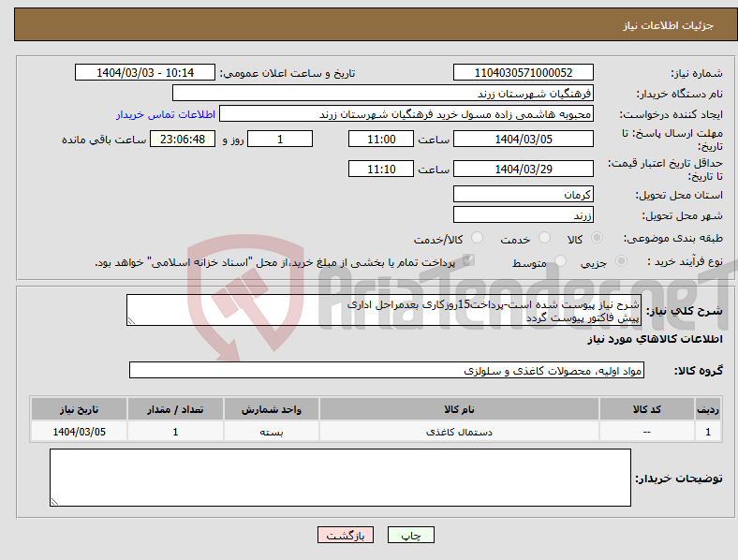The height and width of the screenshot is (560, 738).
Task: Select the کالا radio button
Action: tap(597, 238)
